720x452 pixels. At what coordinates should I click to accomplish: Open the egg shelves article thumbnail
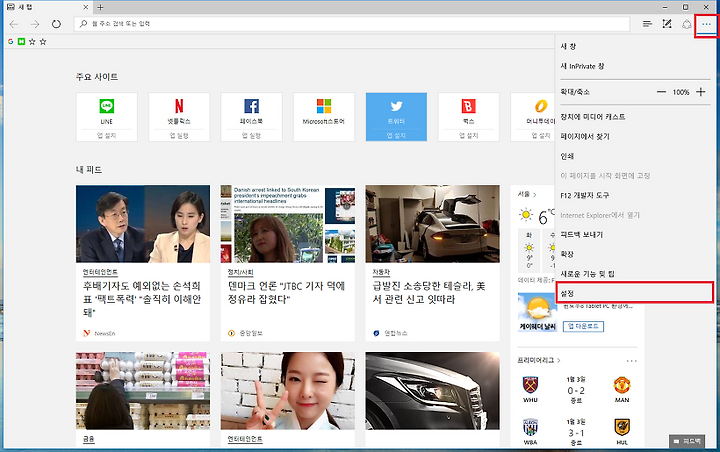pyautogui.click(x=143, y=391)
